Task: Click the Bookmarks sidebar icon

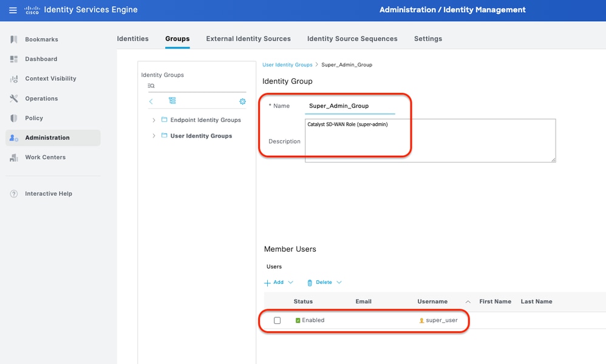Action: (x=14, y=39)
